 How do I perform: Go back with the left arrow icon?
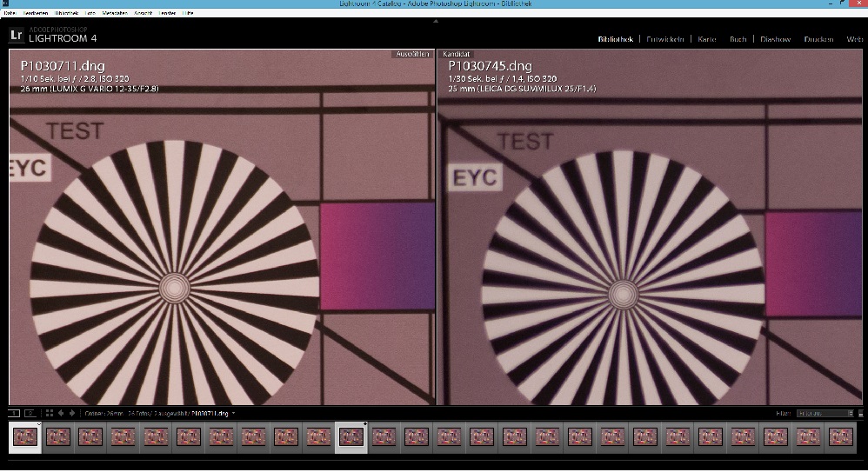tap(61, 413)
